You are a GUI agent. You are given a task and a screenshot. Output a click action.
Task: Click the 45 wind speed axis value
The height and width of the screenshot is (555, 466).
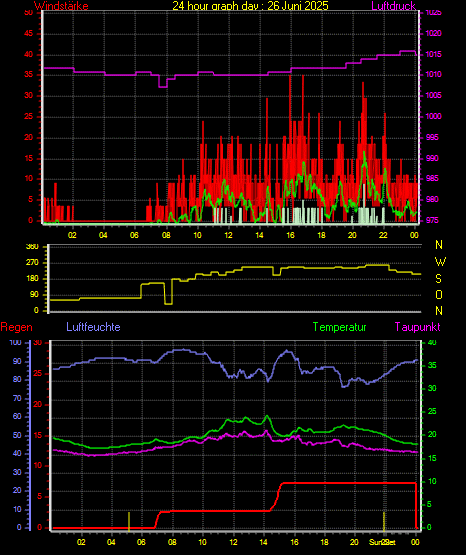click(28, 34)
